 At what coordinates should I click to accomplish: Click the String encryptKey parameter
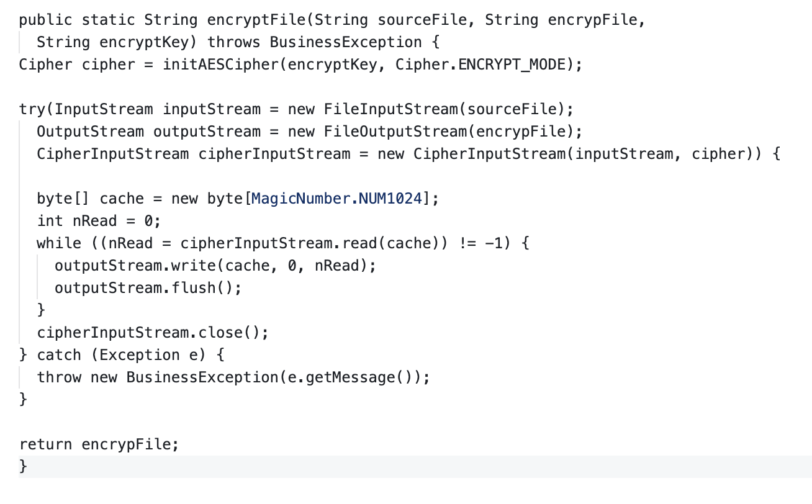(117, 42)
